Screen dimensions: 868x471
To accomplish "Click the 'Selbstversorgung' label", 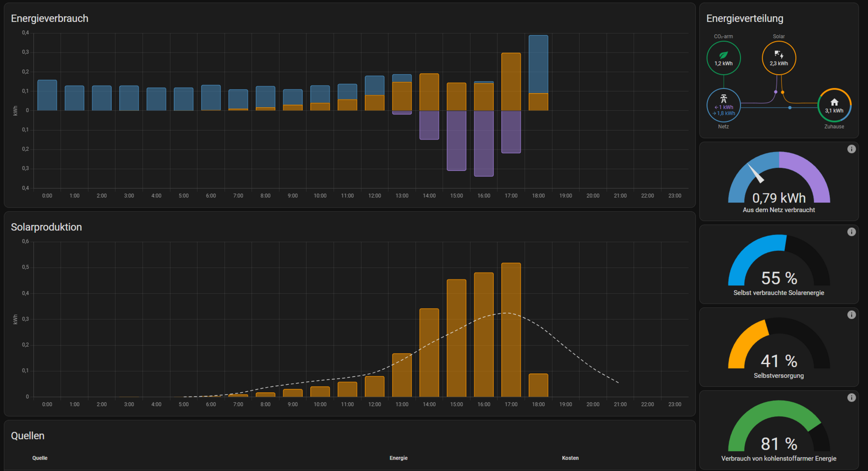I will 778,376.
